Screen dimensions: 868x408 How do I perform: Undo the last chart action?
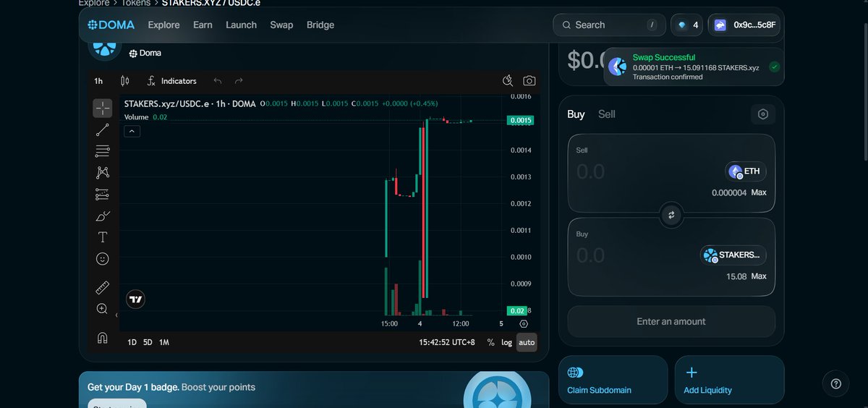pyautogui.click(x=218, y=81)
